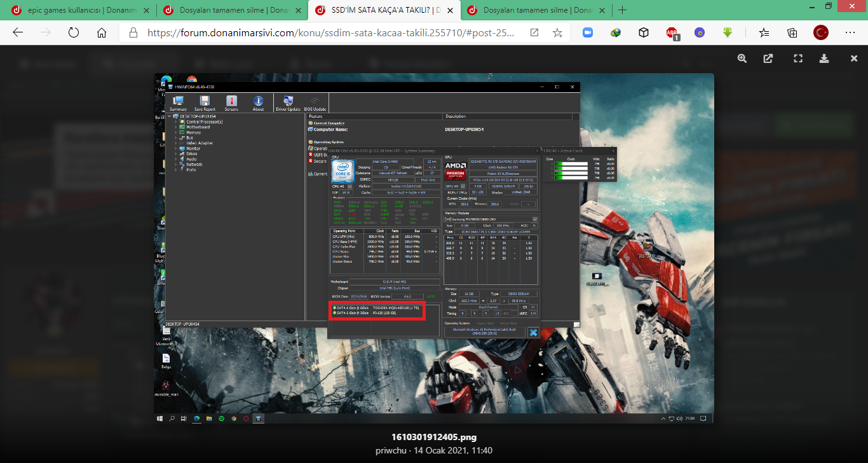Zoom the lightbox image with magnifier
This screenshot has height=463, width=868.
point(742,59)
